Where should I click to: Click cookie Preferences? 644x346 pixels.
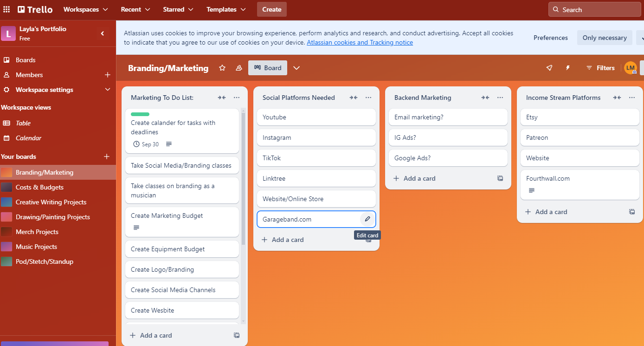[x=551, y=38]
